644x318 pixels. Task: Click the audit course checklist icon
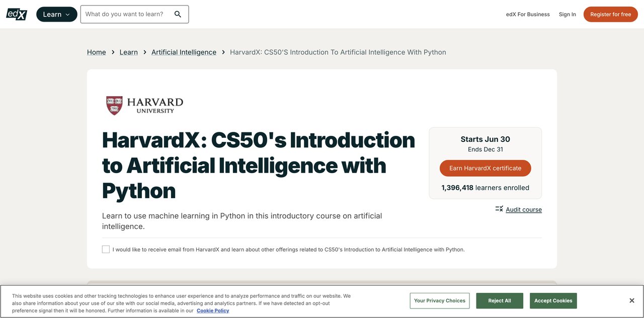tap(498, 208)
